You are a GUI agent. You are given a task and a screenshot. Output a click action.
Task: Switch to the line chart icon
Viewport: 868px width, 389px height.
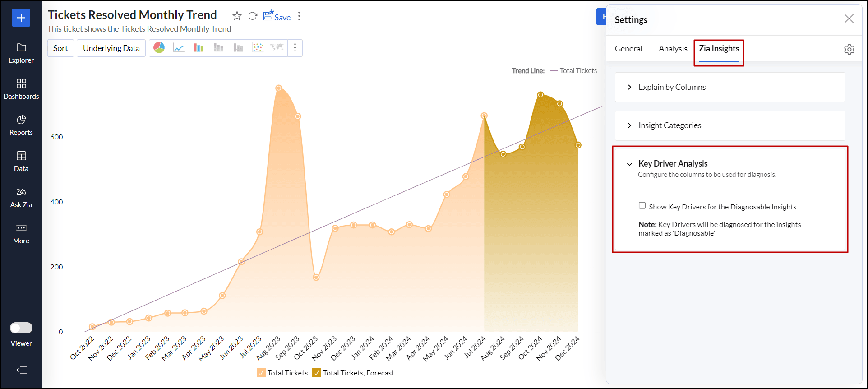tap(179, 48)
